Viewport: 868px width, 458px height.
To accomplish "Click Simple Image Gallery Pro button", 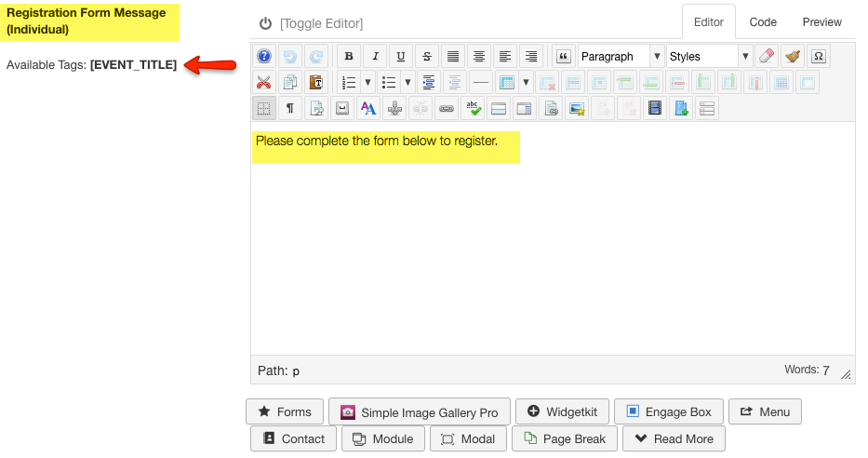I will tap(420, 412).
